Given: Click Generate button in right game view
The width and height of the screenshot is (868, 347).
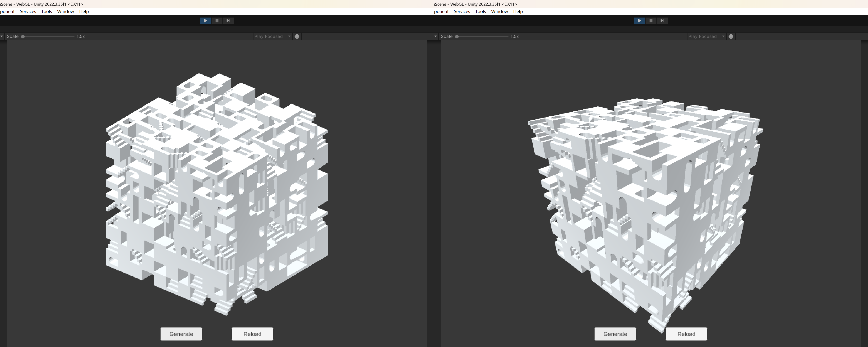Looking at the screenshot, I should (x=615, y=334).
